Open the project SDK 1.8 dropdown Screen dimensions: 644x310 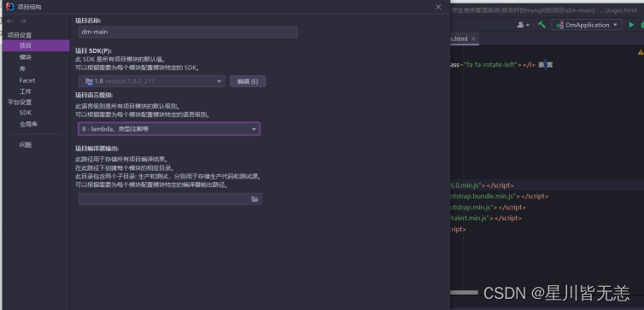[151, 81]
